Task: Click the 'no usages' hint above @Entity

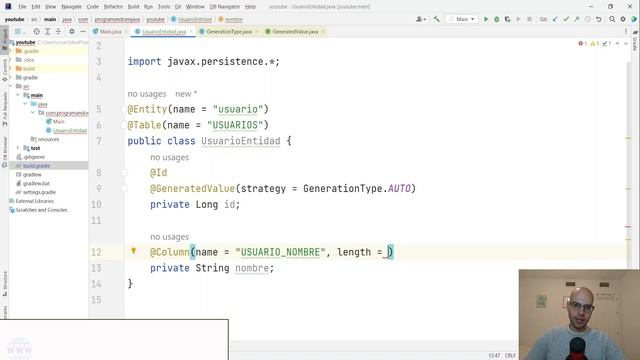Action: pyautogui.click(x=147, y=94)
